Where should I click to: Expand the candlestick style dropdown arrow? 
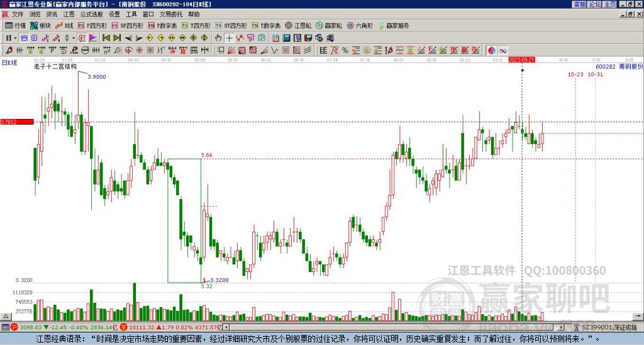coord(74,38)
